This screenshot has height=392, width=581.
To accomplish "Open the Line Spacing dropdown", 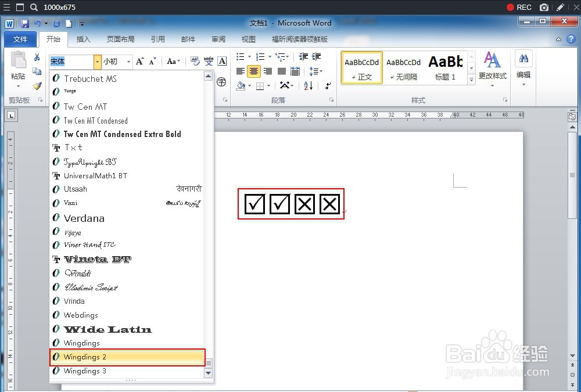I will coord(315,71).
